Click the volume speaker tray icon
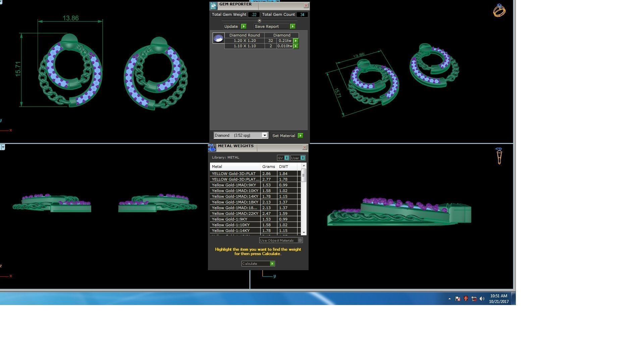The width and height of the screenshot is (644, 362). (482, 299)
